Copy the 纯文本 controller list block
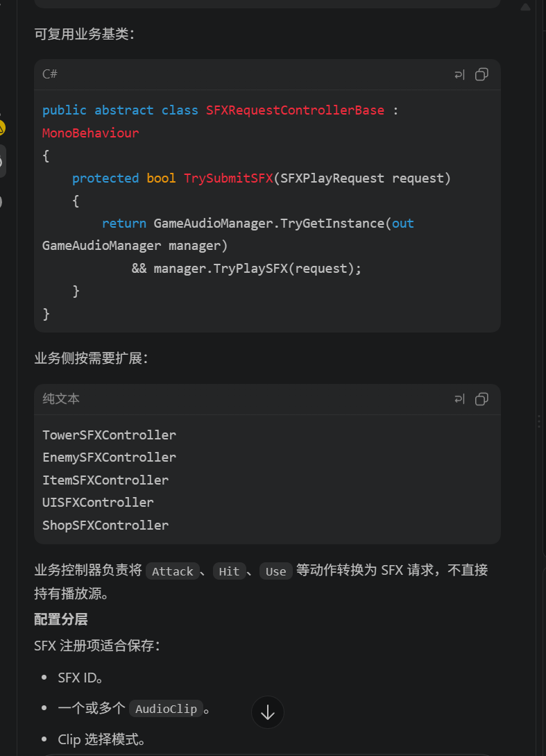 pos(481,399)
